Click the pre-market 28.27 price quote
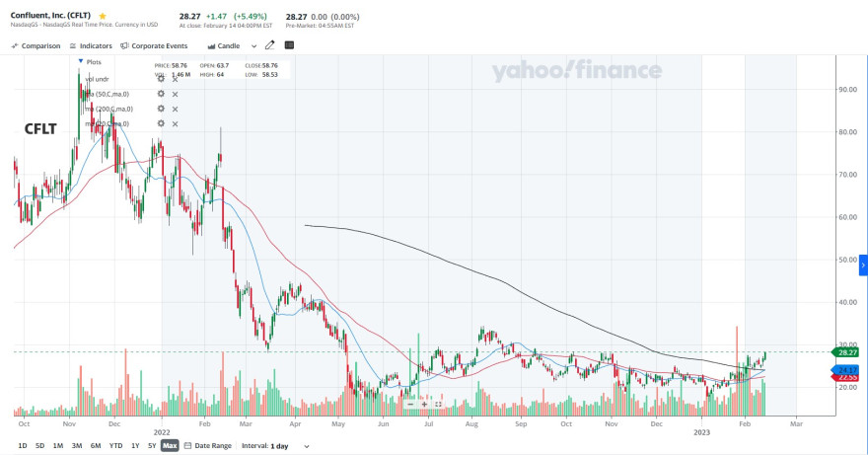This screenshot has width=868, height=455. [296, 17]
